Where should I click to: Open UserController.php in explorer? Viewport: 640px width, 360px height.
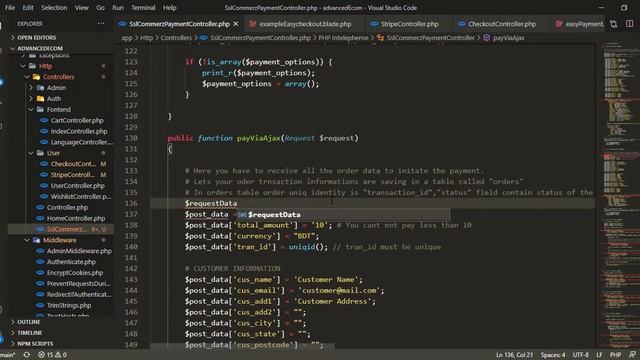pyautogui.click(x=78, y=186)
